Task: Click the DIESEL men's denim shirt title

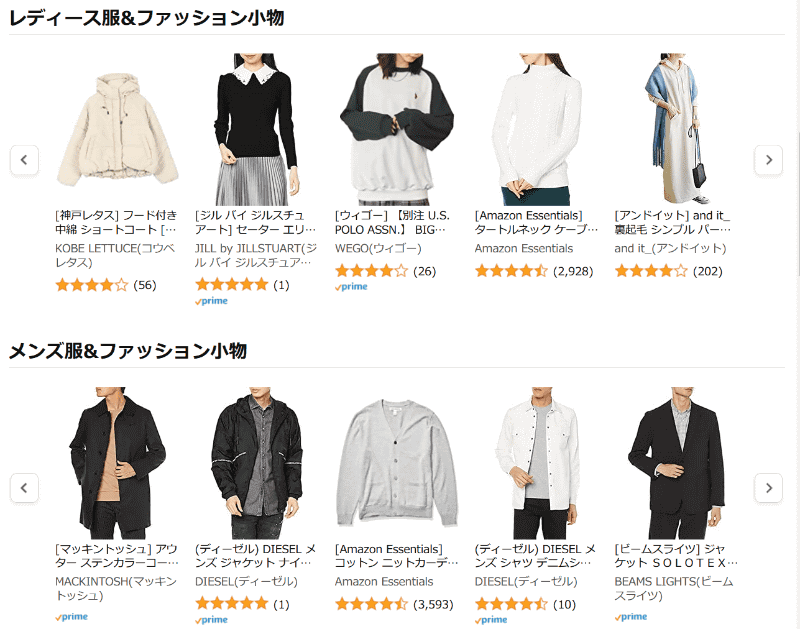Action: (536, 556)
